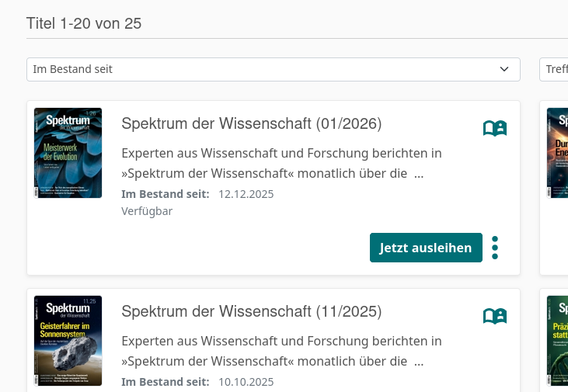
Task: Expand the partially visible 'Treff' dropdown
Action: point(554,69)
